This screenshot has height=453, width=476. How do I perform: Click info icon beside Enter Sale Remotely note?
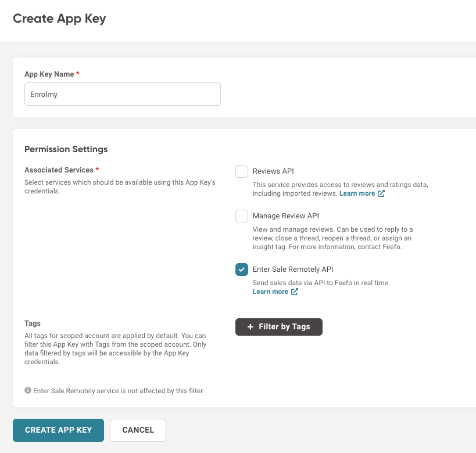click(x=28, y=390)
